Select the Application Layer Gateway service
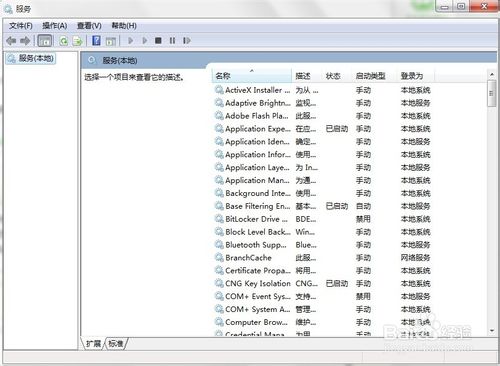Image resolution: width=500 pixels, height=366 pixels. pos(323,167)
